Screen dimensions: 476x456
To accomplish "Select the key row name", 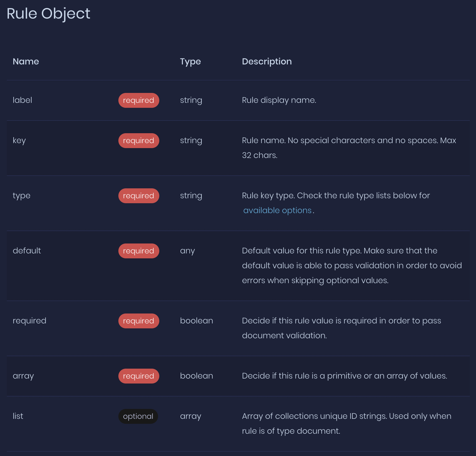I will 19,140.
